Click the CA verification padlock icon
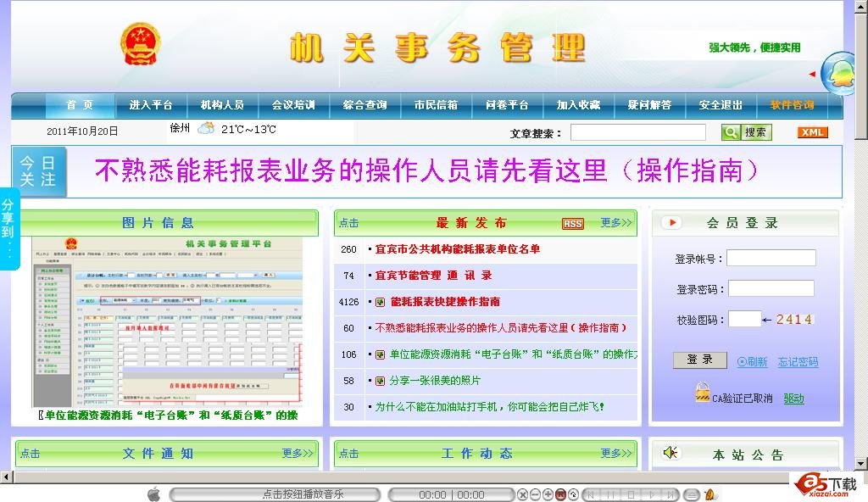 coord(702,392)
